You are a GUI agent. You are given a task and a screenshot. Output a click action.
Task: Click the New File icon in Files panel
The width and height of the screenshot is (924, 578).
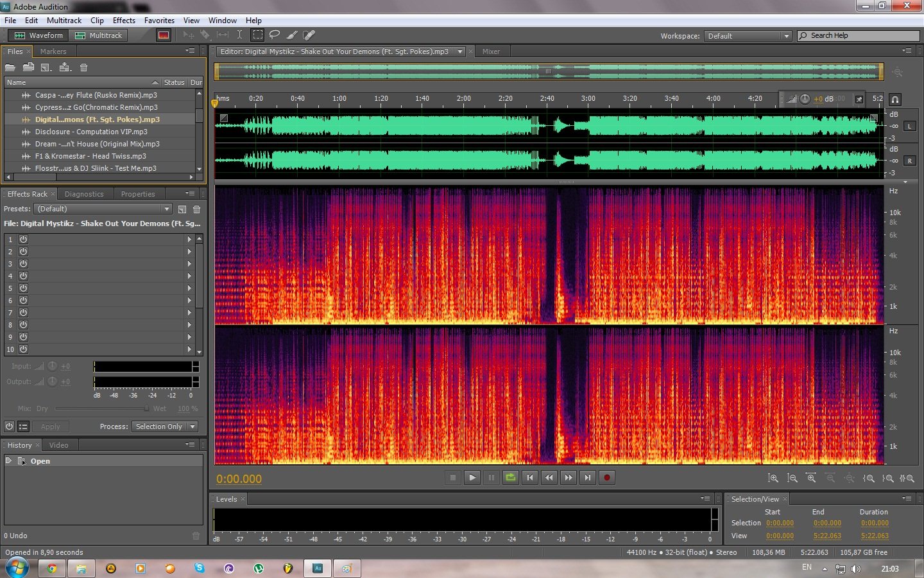tap(46, 67)
